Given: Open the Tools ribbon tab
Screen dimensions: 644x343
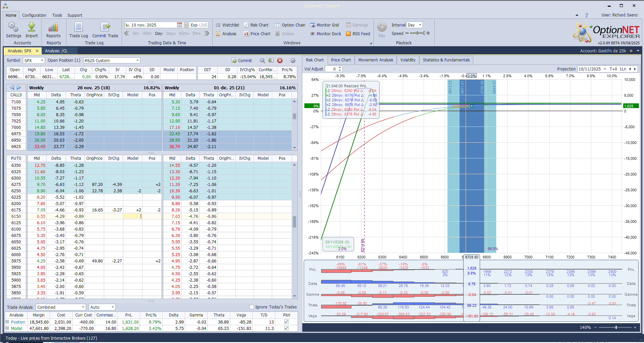Looking at the screenshot, I should (x=57, y=15).
